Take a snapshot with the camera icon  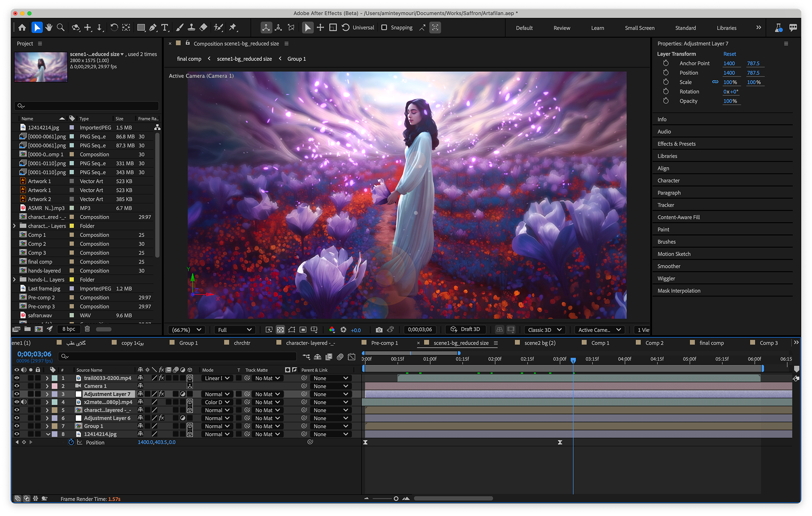coord(379,330)
